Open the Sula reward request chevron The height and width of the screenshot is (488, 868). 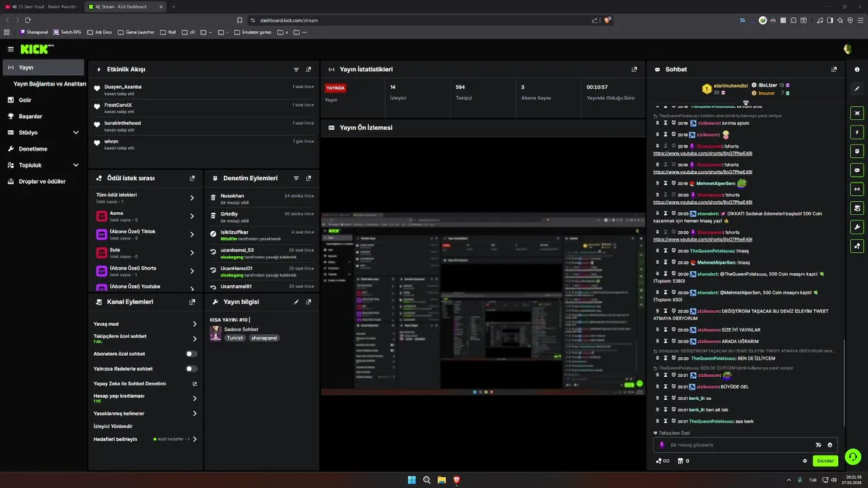click(x=193, y=253)
